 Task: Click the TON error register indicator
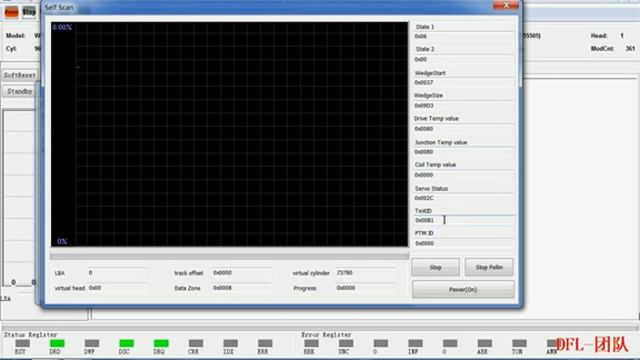[x=519, y=344]
